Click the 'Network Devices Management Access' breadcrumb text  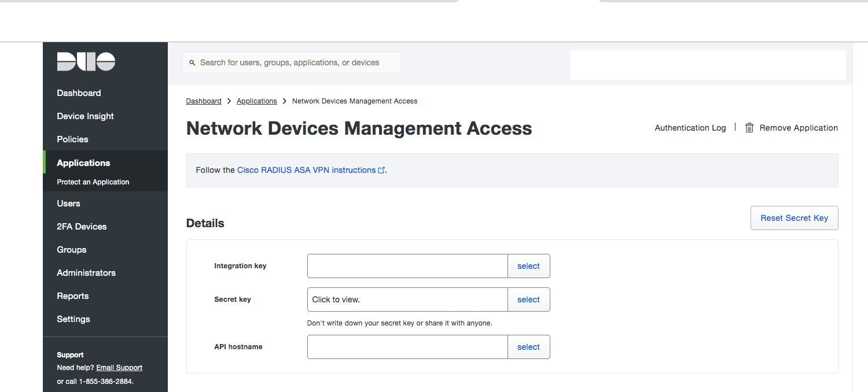pos(355,101)
